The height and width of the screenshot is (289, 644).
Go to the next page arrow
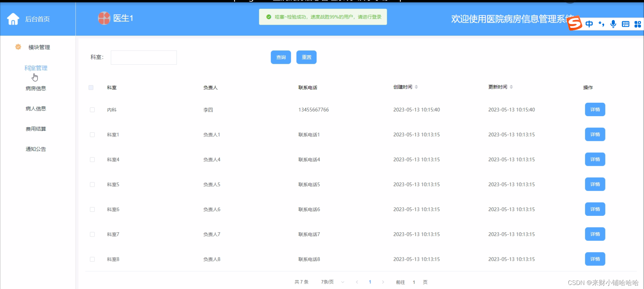pos(383,282)
